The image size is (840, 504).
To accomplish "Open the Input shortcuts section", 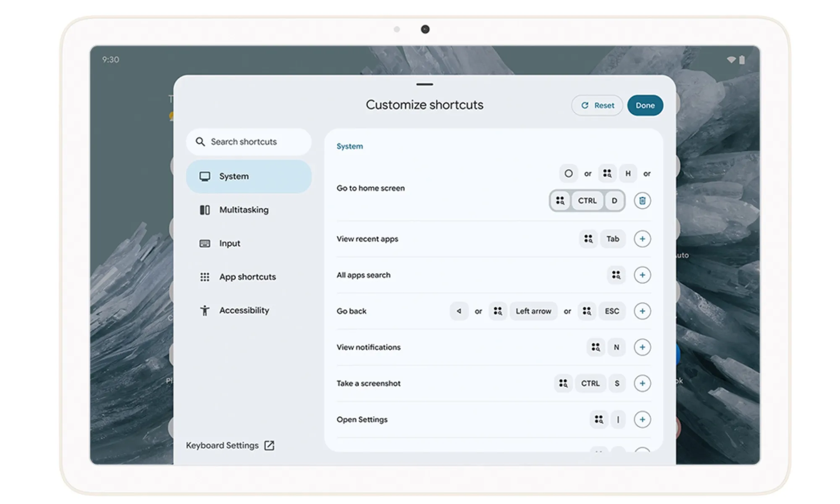I will (229, 243).
